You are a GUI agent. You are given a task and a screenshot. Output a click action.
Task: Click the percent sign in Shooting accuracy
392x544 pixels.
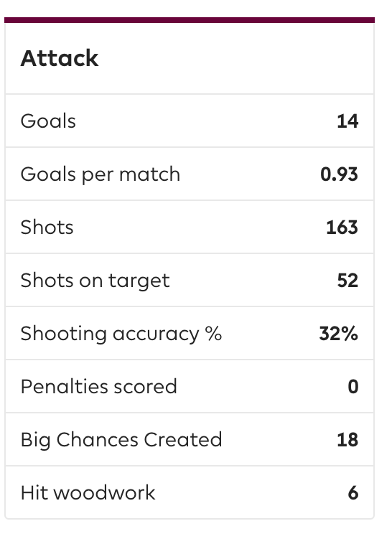213,333
